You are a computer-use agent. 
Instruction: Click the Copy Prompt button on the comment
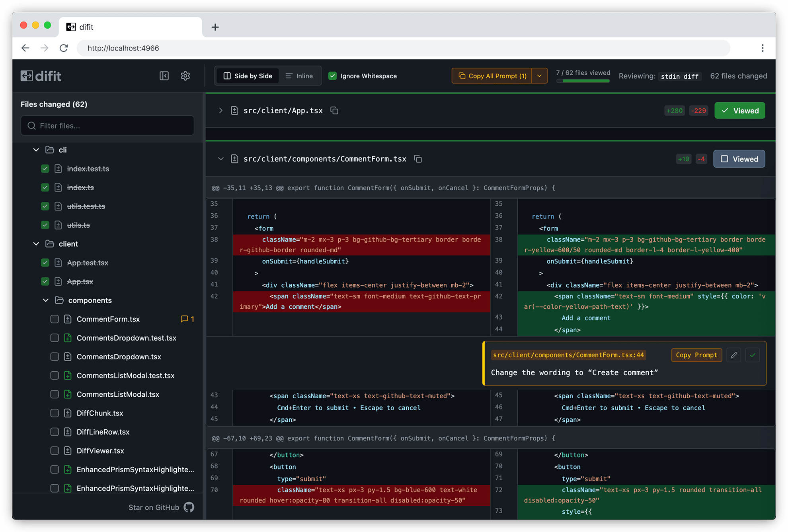tap(696, 355)
